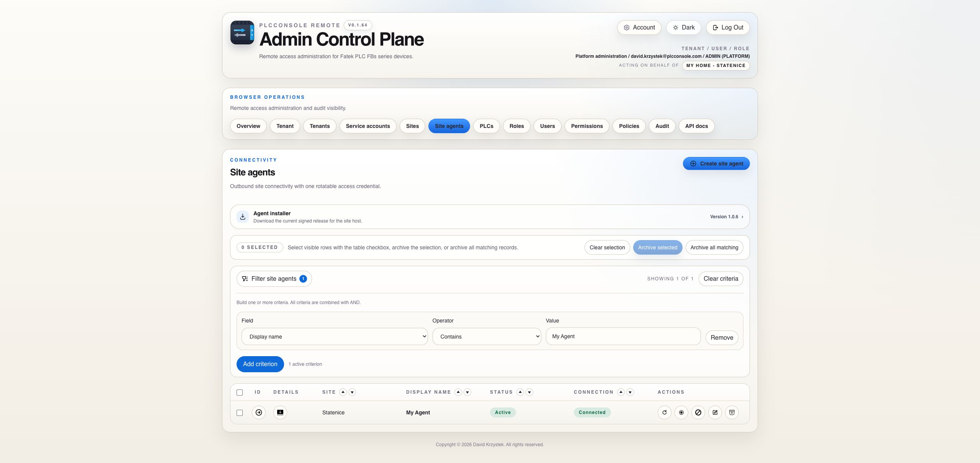
Task: Open the Field dropdown showing Display name
Action: click(x=335, y=337)
